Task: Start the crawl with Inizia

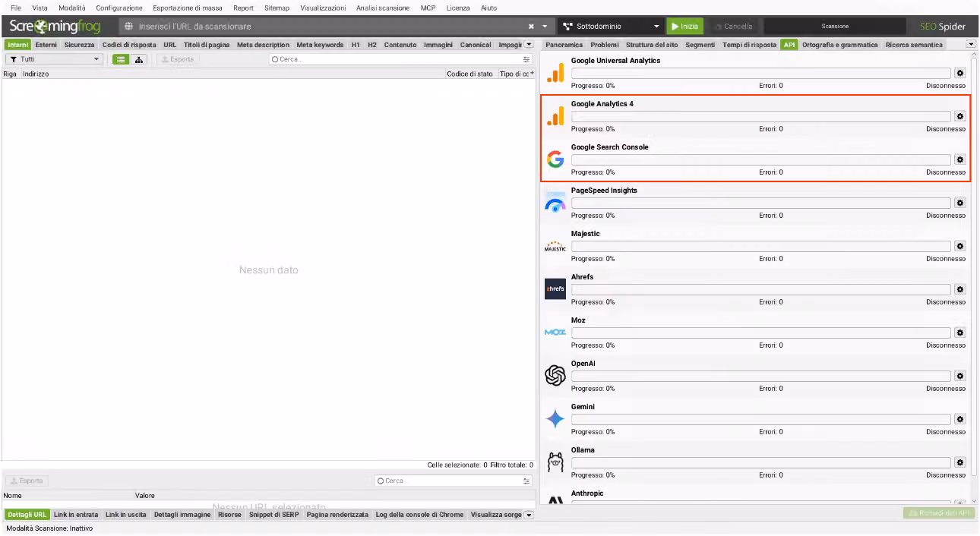Action: 684,26
